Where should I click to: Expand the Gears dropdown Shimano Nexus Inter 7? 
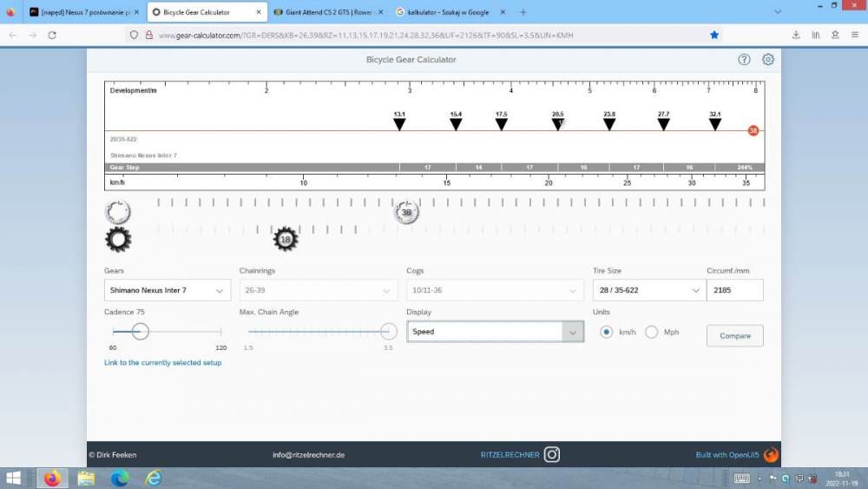coord(167,290)
